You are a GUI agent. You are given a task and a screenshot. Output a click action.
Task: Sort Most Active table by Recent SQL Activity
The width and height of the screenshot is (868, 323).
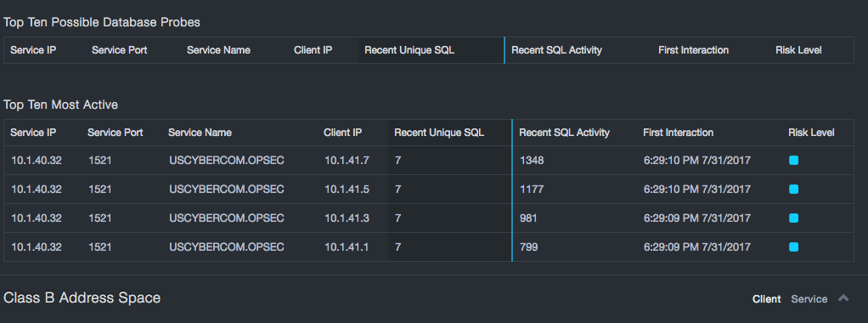[564, 133]
